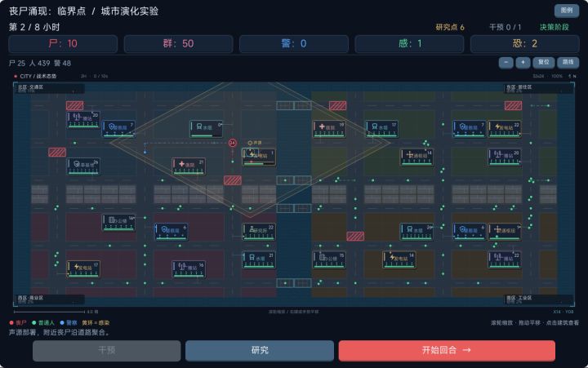Screen dimensions: 588x368
Task: Click the 黄环=感染 legend text
Action: (96, 322)
